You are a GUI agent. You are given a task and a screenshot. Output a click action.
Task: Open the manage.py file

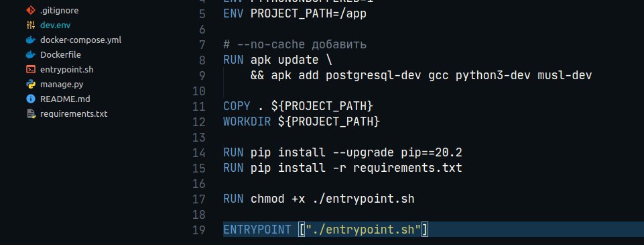point(62,85)
